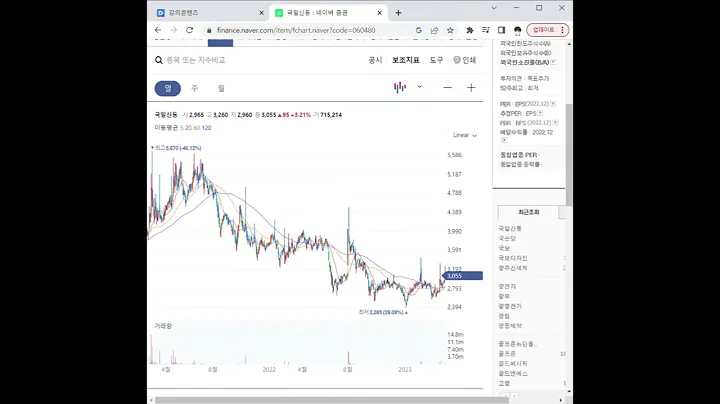720x404 pixels.
Task: Select the 주 weekly period tab
Action: tap(194, 88)
